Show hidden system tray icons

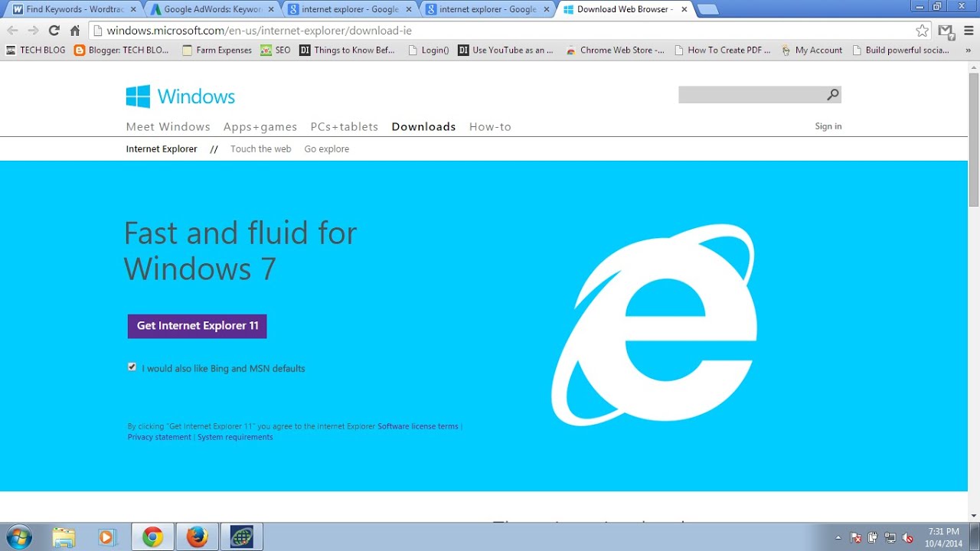838,538
